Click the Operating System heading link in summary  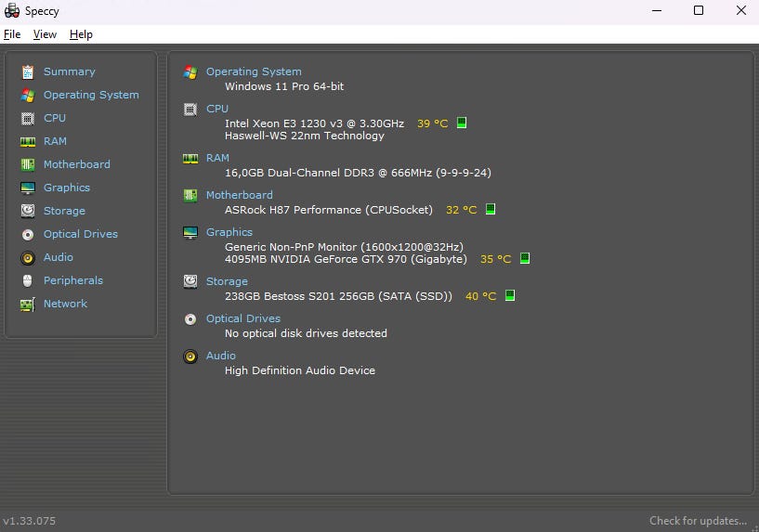pos(254,71)
